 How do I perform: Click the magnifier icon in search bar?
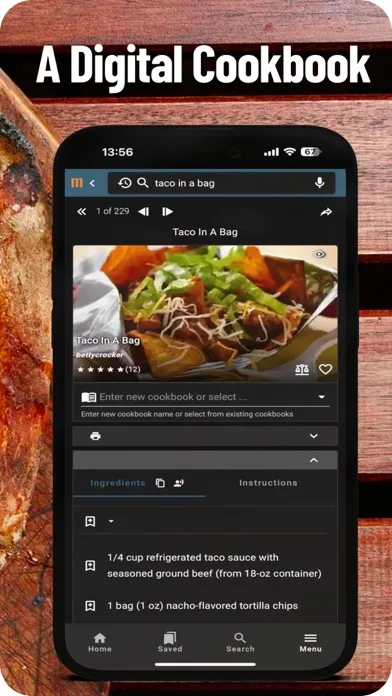143,183
